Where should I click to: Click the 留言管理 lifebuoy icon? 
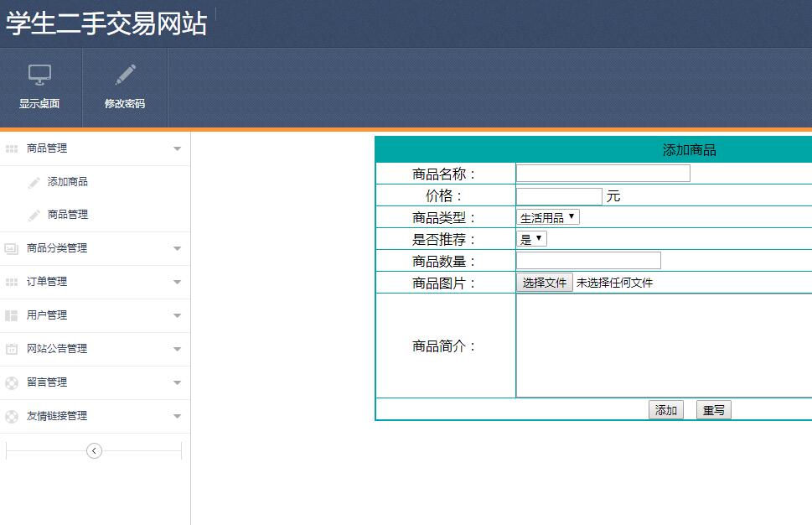[12, 383]
